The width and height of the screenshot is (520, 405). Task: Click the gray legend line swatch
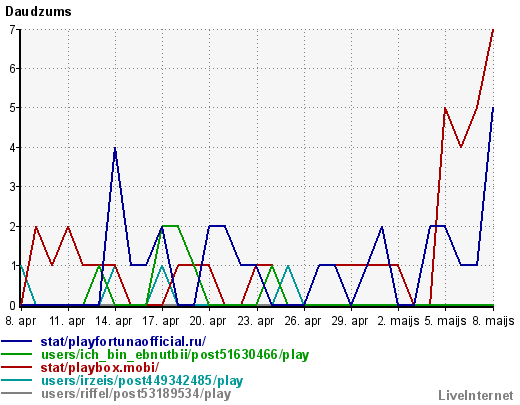17,393
